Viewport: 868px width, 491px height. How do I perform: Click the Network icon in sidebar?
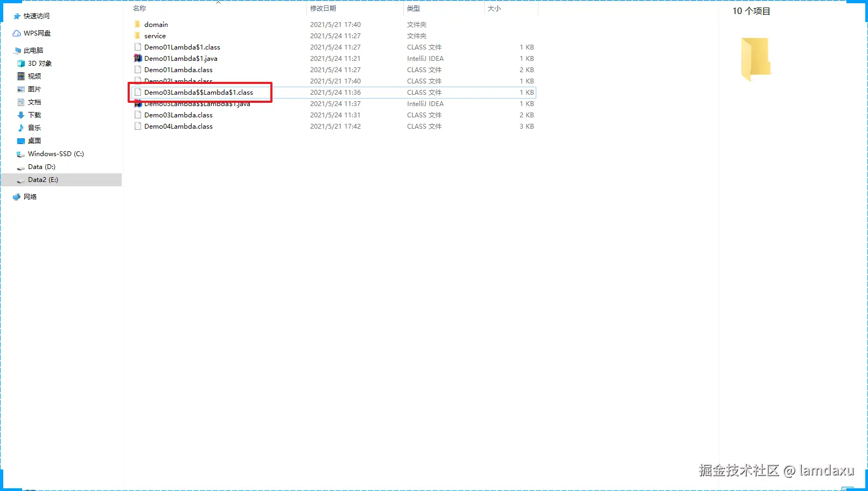pyautogui.click(x=17, y=197)
